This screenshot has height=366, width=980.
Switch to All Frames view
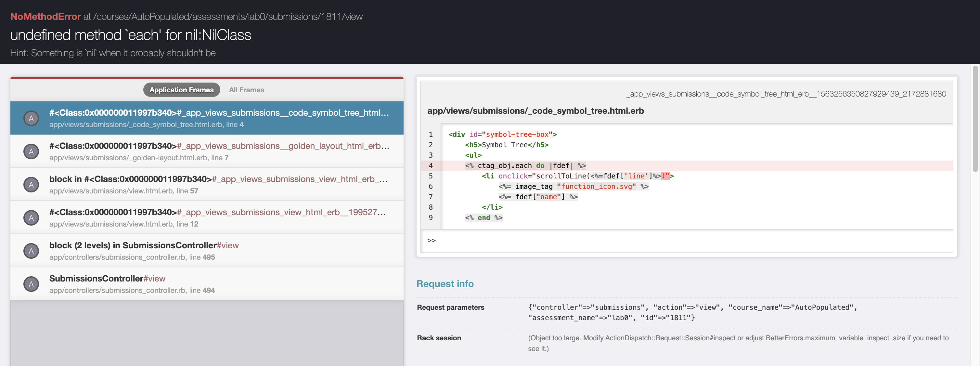pyautogui.click(x=246, y=90)
